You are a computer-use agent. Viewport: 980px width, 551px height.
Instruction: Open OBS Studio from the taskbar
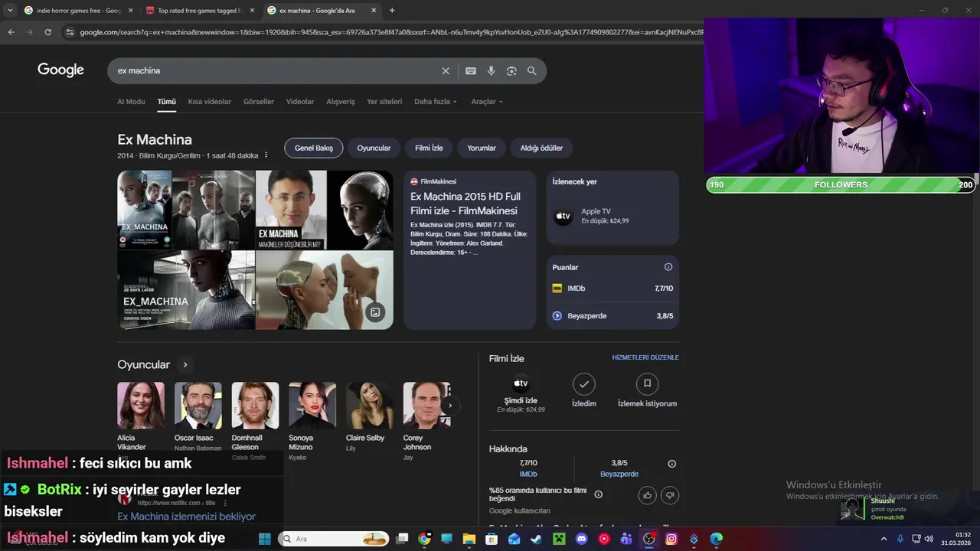[648, 539]
